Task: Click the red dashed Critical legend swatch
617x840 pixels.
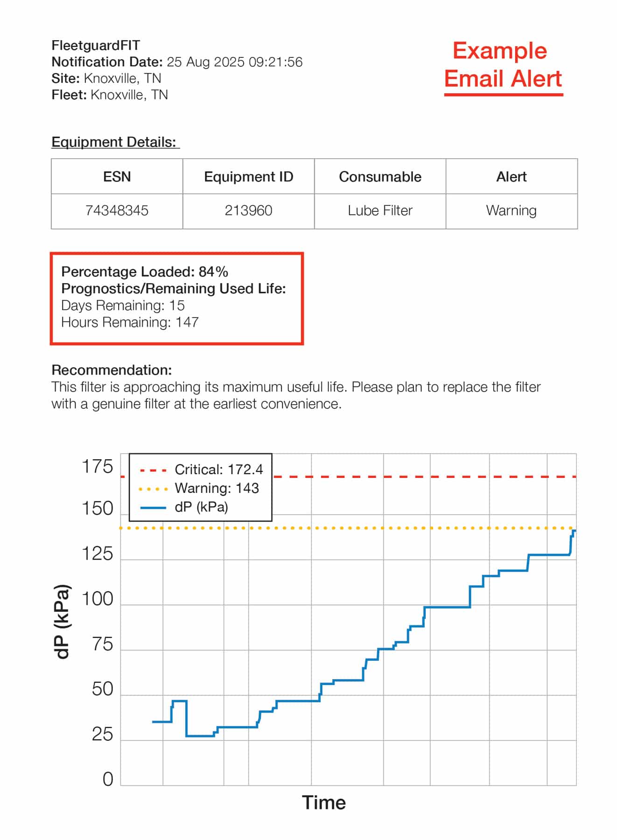Action: tap(153, 470)
